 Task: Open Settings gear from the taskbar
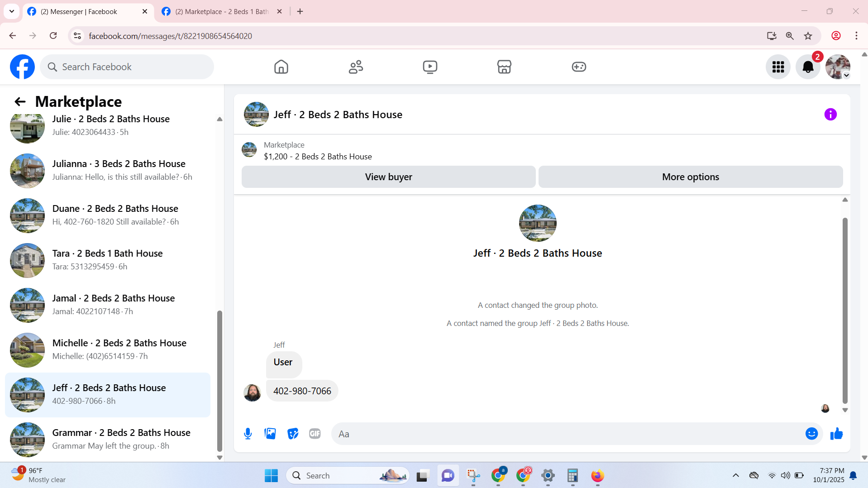pos(548,475)
